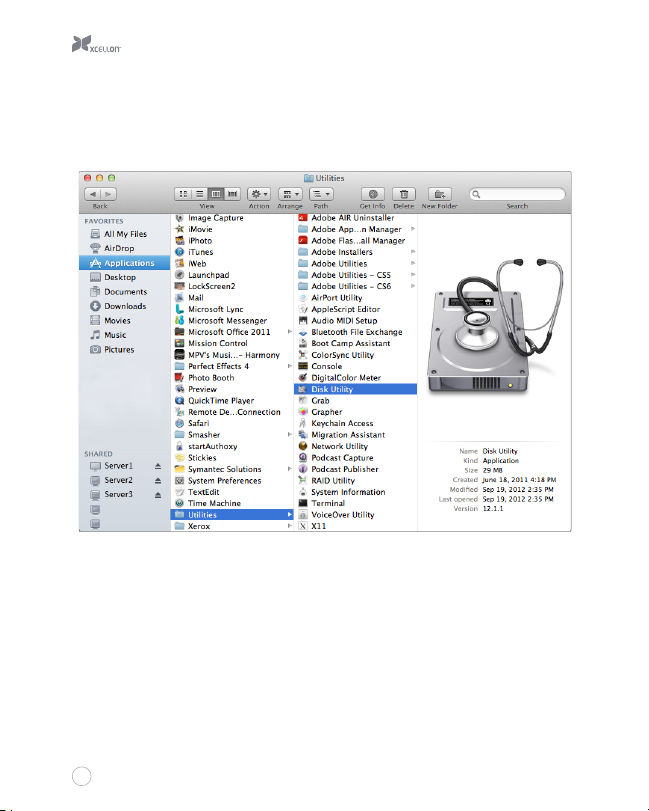Select AirPort Utility
The height and width of the screenshot is (811, 649).
click(355, 298)
